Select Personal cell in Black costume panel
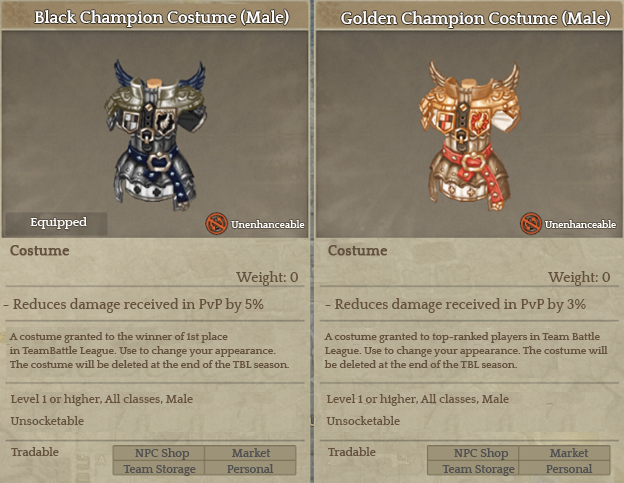This screenshot has width=624, height=483. click(x=250, y=468)
